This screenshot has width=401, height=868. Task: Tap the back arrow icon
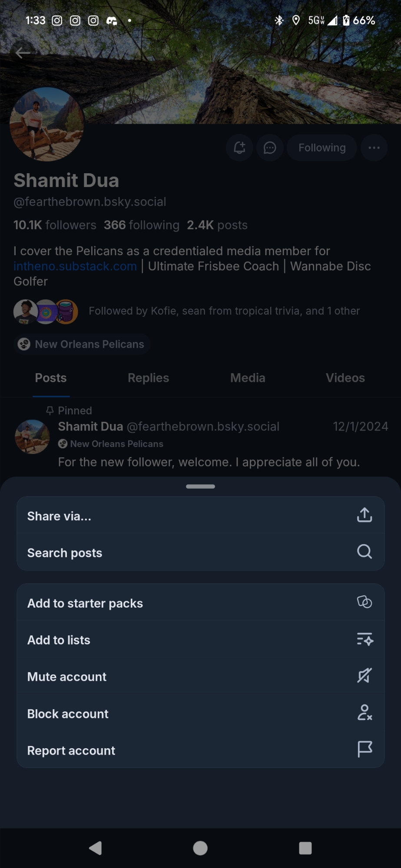point(23,53)
